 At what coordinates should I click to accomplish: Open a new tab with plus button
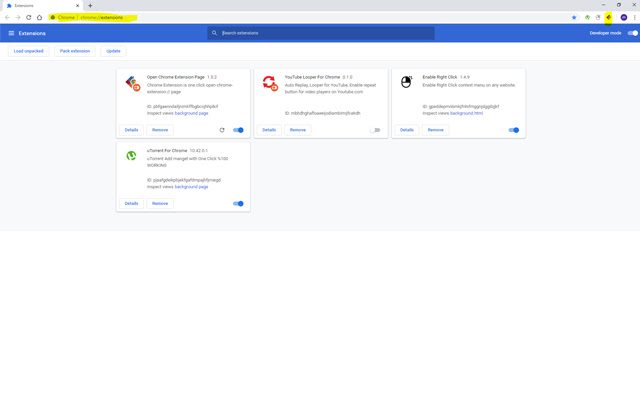click(x=90, y=6)
